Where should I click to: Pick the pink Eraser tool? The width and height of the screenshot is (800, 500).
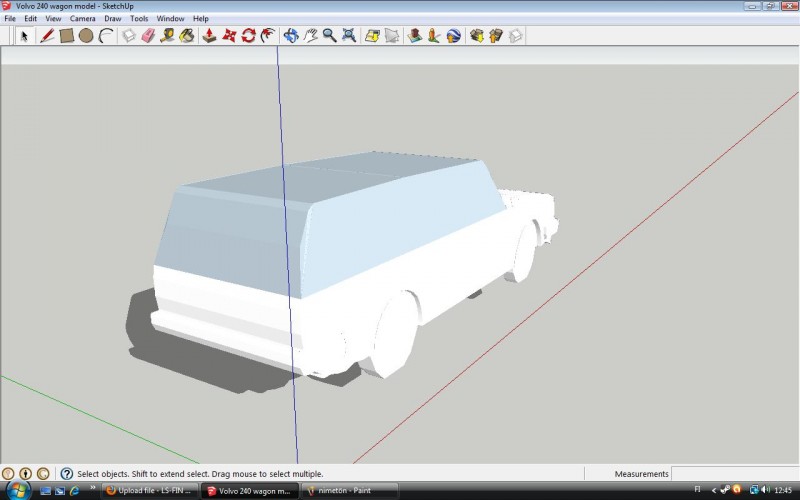click(148, 36)
